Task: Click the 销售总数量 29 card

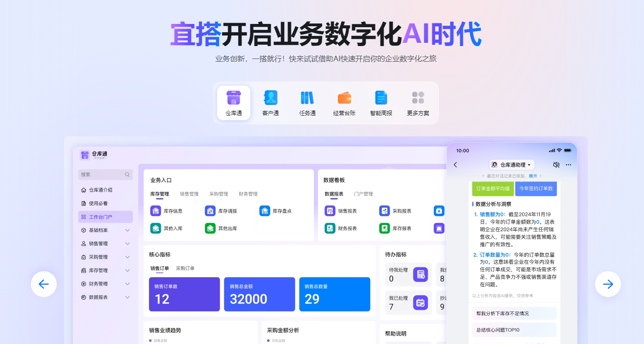Action: point(335,294)
